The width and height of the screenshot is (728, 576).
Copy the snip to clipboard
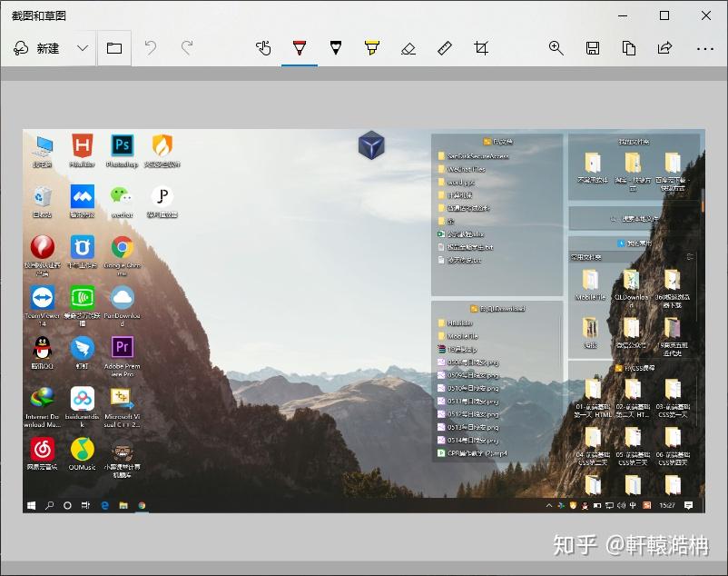[629, 48]
